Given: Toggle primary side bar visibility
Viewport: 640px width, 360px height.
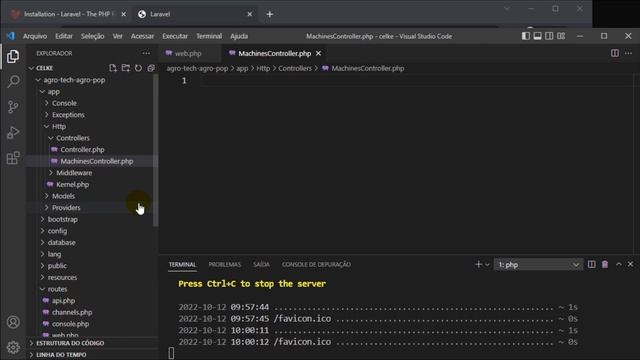Looking at the screenshot, I should 526,36.
